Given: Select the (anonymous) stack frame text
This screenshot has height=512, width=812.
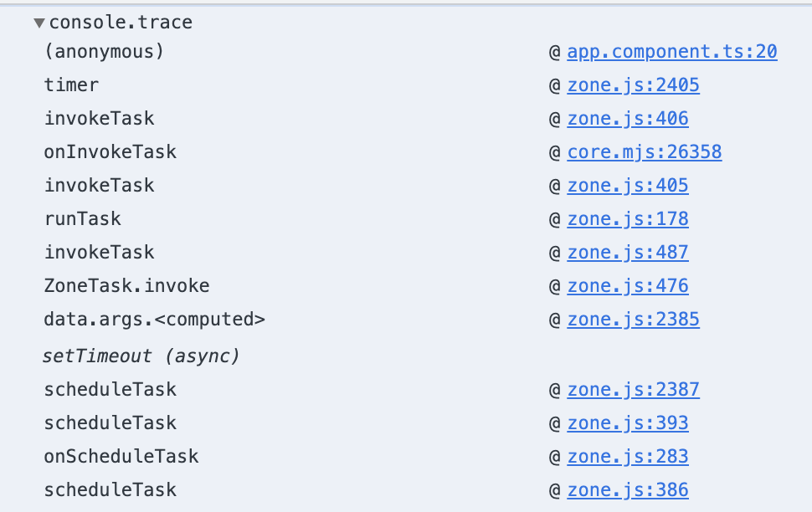Looking at the screenshot, I should coord(104,52).
